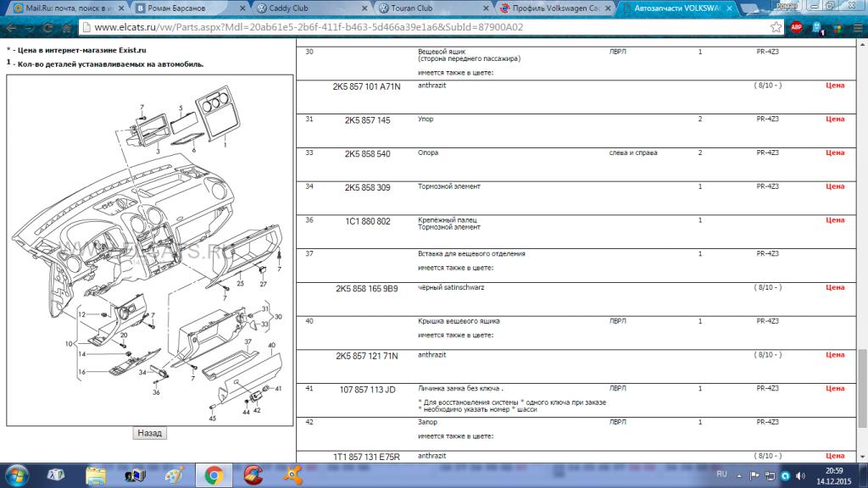Click the text Крышка вещевого ящика
The image size is (868, 488).
(x=459, y=321)
